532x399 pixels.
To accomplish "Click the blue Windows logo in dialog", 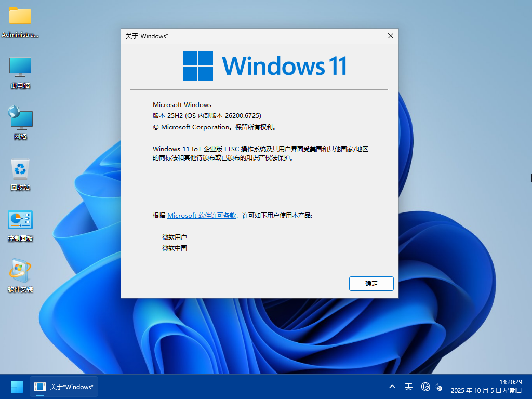I will click(198, 66).
